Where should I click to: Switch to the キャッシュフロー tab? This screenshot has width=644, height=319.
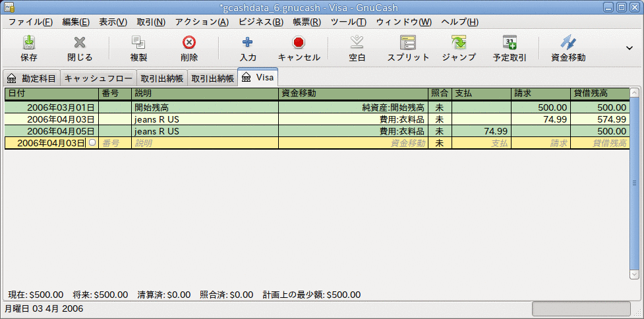pyautogui.click(x=99, y=78)
